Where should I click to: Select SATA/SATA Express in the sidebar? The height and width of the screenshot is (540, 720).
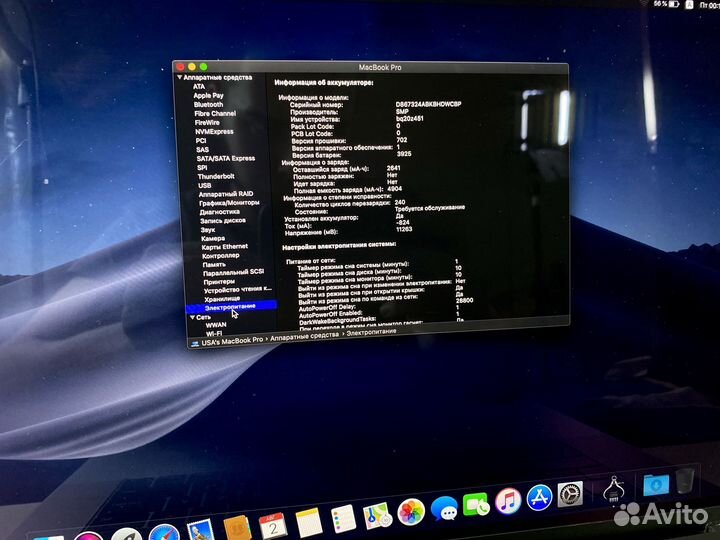click(226, 158)
